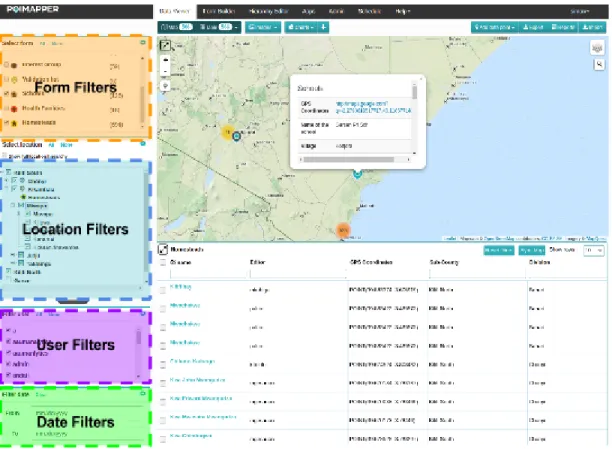Viewport: 612px width, 449px height.
Task: Click the locate icon below zoom controls
Action: [x=165, y=86]
